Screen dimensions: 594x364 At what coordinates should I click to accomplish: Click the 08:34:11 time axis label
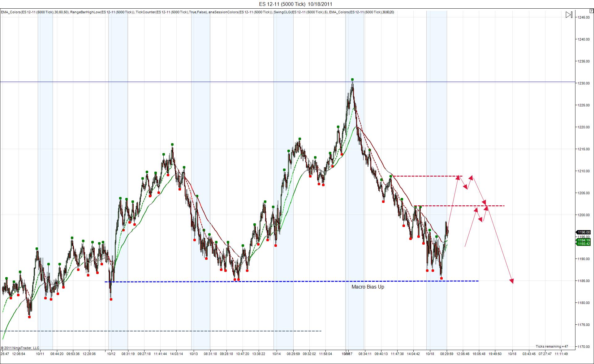365,354
